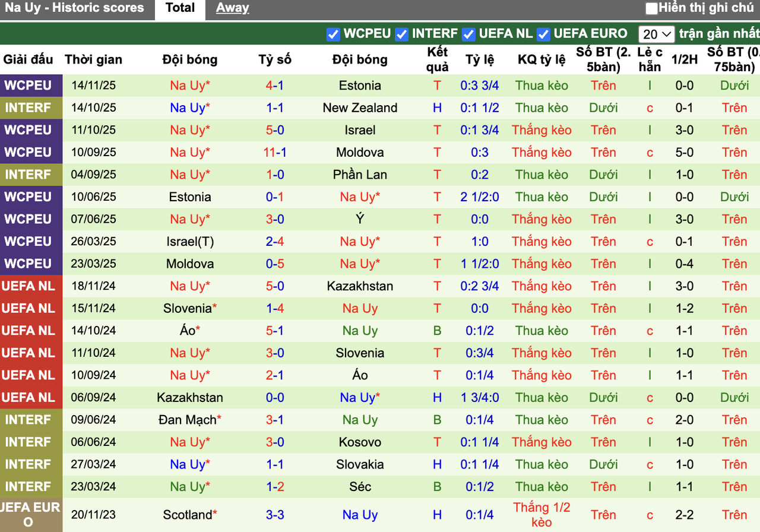Click the Séc team name
The height and width of the screenshot is (532, 760).
click(x=360, y=487)
